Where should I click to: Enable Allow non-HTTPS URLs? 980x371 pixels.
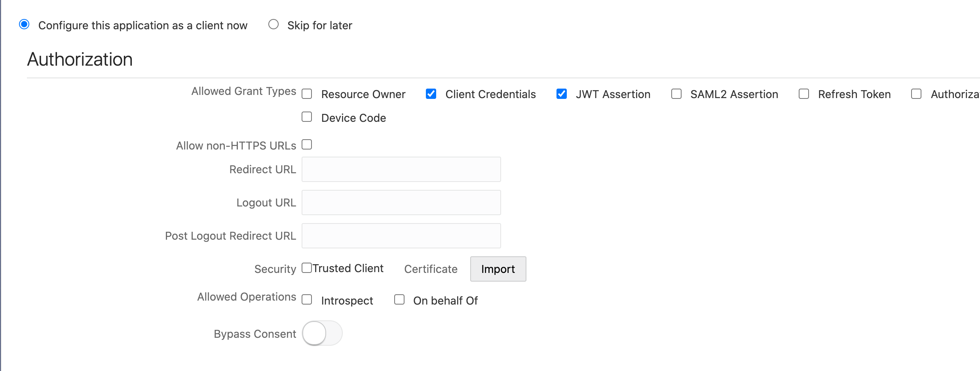[x=307, y=144]
